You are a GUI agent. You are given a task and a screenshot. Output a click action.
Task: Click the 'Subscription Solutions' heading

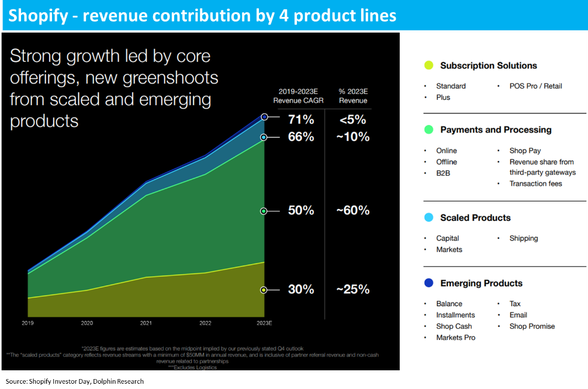click(x=488, y=65)
